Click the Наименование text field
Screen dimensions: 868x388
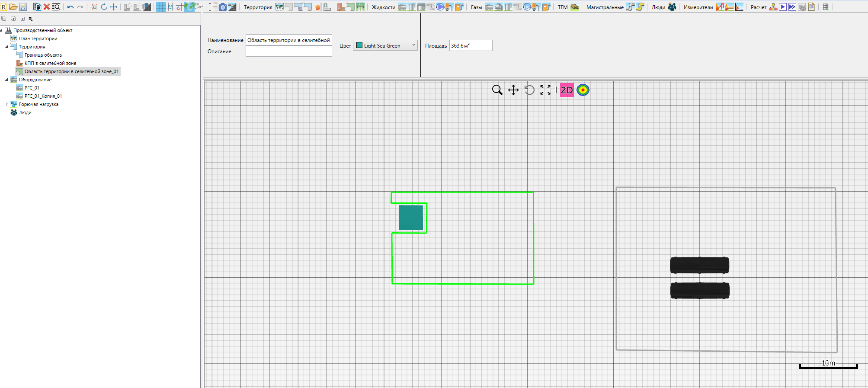pos(288,40)
